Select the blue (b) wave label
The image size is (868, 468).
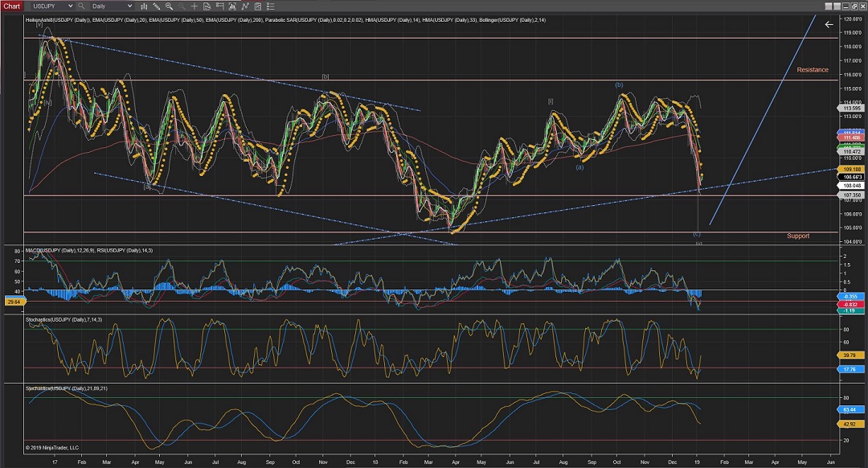619,84
